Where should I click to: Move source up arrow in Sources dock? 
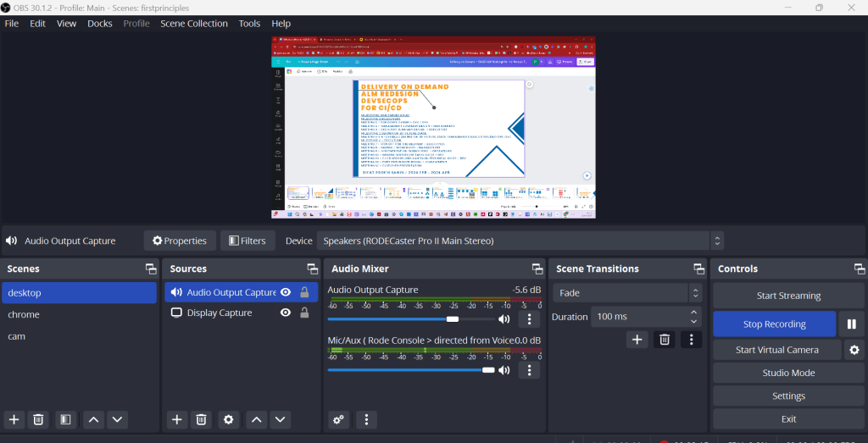tap(256, 420)
